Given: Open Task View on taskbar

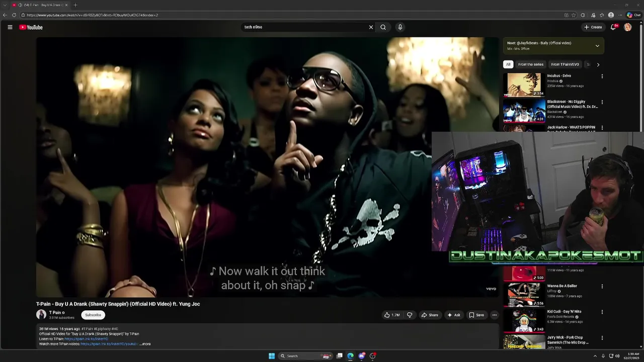Looking at the screenshot, I should 340,356.
